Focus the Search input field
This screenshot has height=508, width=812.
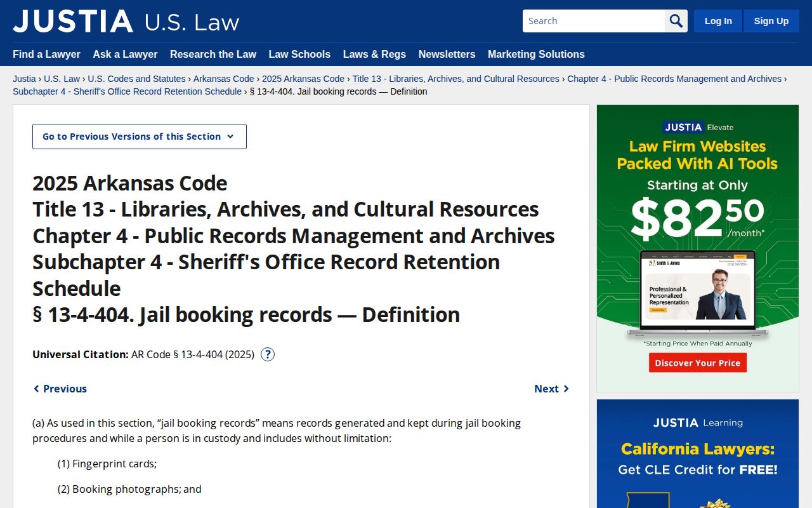[594, 21]
